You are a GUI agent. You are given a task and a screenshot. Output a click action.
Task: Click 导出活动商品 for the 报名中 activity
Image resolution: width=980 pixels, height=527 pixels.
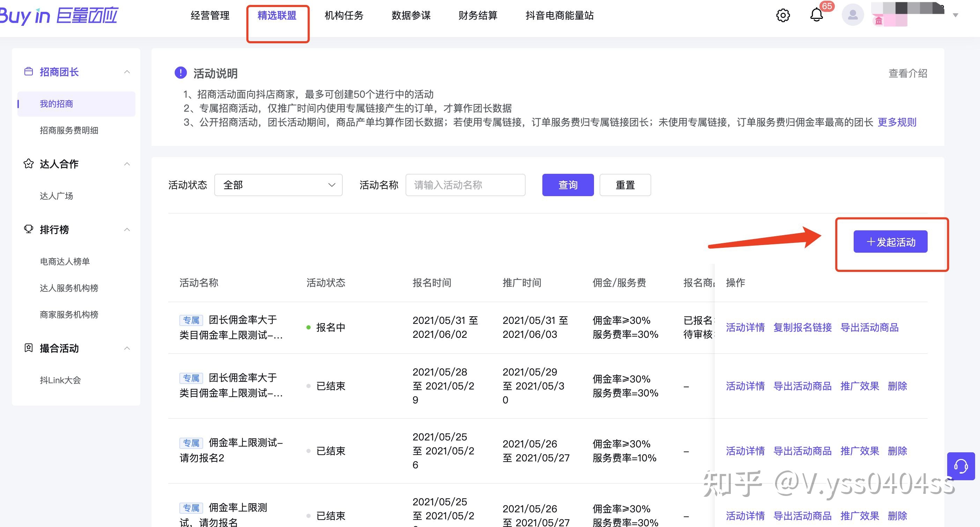869,327
